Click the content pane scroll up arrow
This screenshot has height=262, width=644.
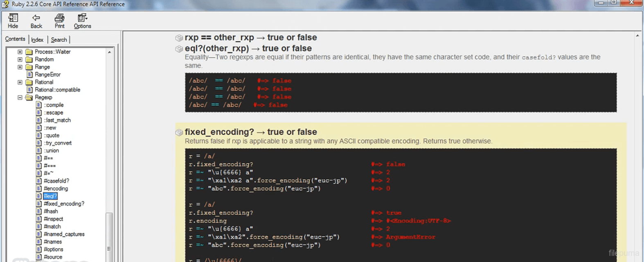pyautogui.click(x=637, y=36)
